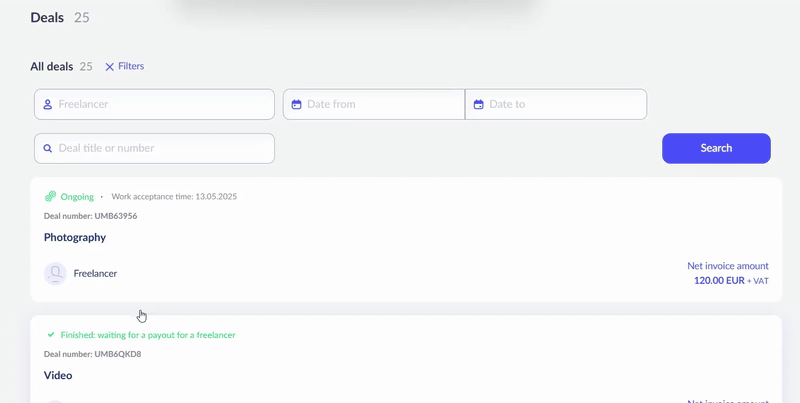Open the Video deal title
This screenshot has height=403, width=800.
[x=58, y=375]
